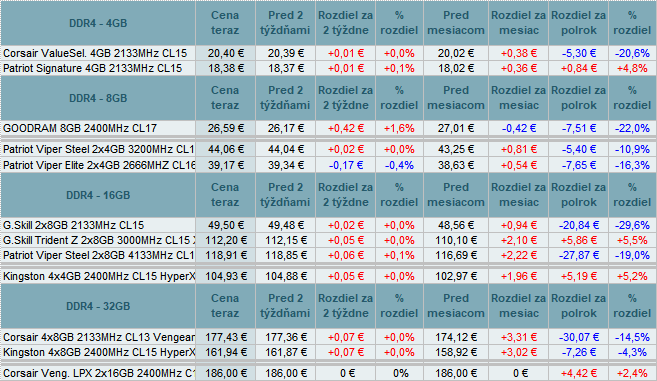Click the -29,6% percentage cell for G.Skill
The width and height of the screenshot is (657, 381).
coord(632,225)
